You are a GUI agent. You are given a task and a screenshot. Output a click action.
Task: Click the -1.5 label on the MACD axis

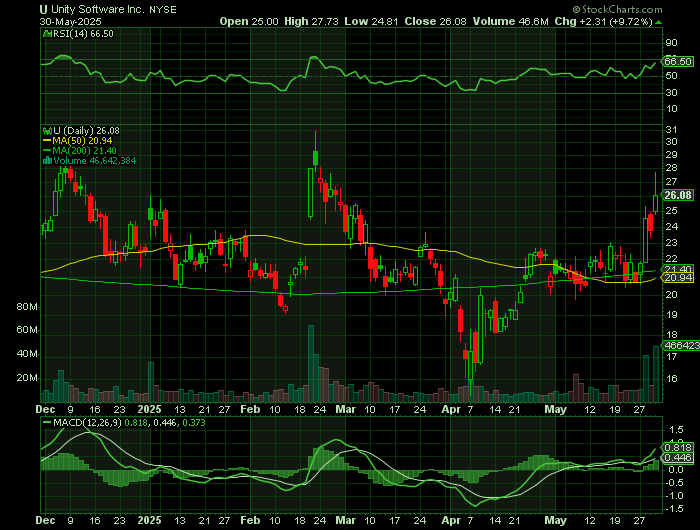(x=674, y=509)
